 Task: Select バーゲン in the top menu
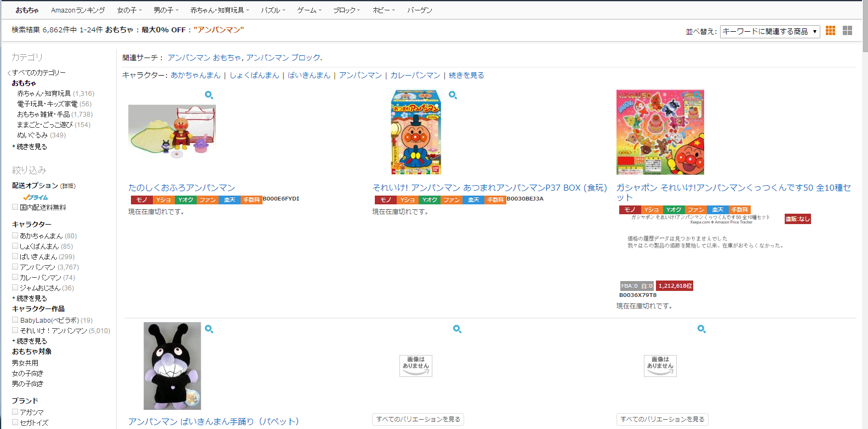420,10
